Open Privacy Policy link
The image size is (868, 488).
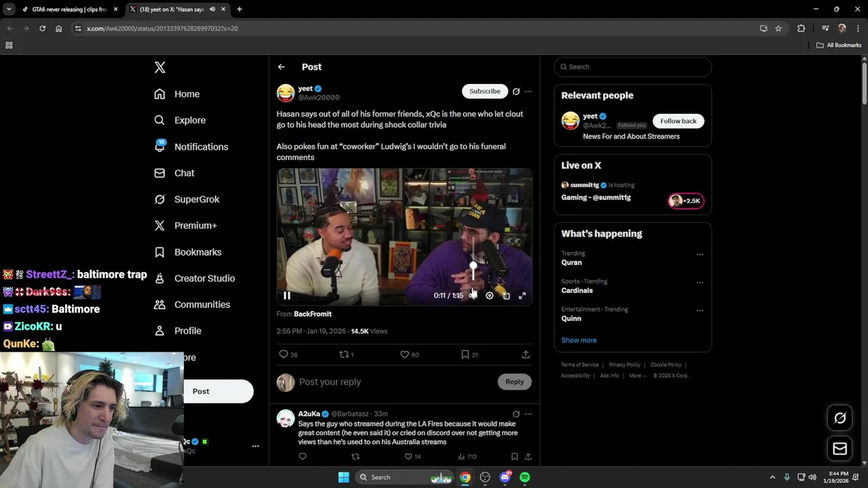(625, 365)
